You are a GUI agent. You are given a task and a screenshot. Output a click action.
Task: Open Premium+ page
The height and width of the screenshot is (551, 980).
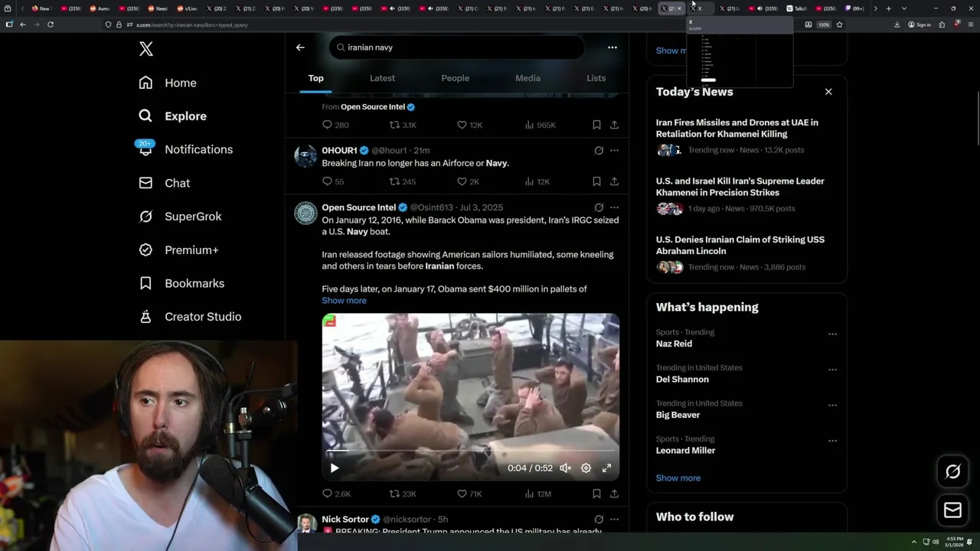click(178, 250)
